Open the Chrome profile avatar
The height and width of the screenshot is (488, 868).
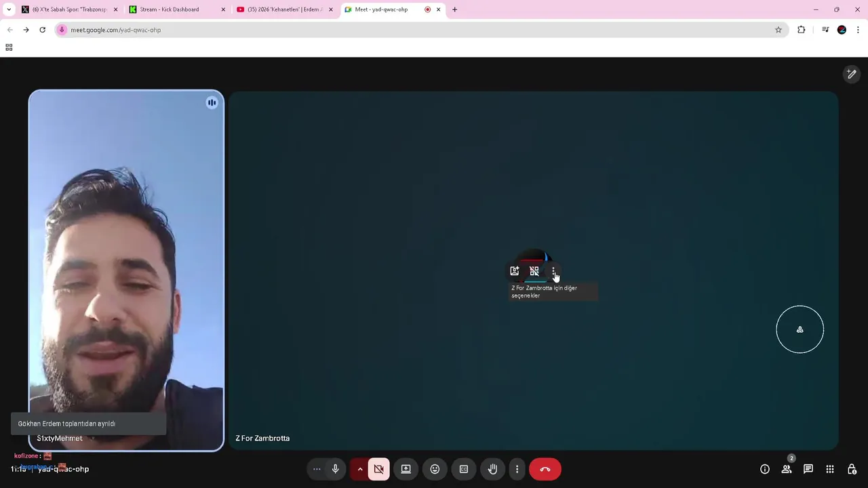point(842,30)
